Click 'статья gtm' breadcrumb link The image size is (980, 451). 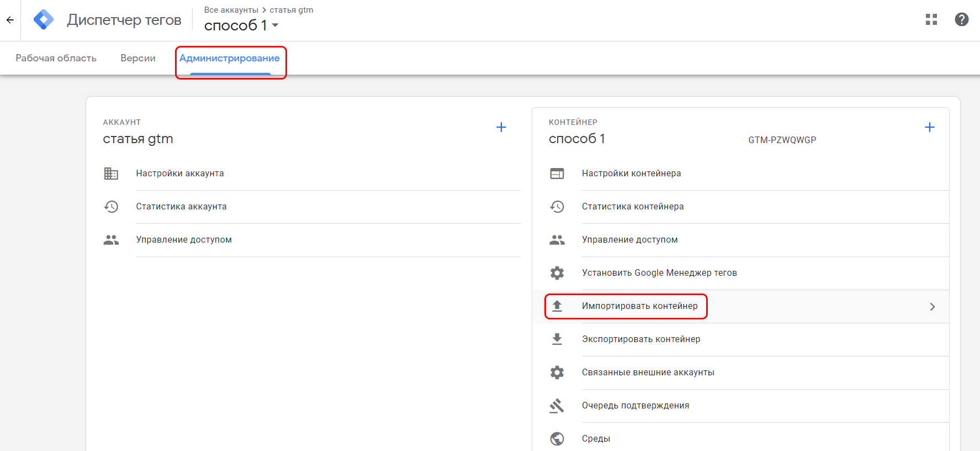tap(292, 10)
